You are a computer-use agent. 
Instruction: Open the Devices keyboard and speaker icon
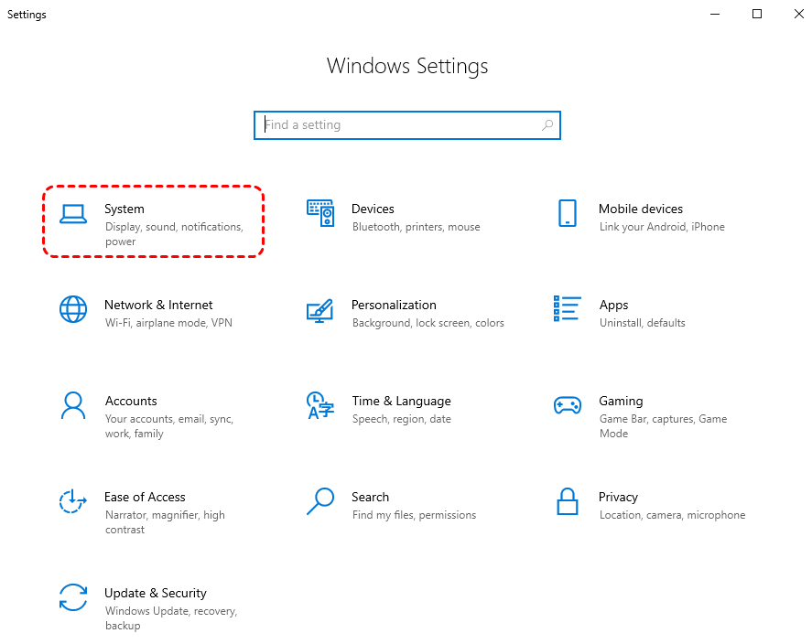(320, 213)
